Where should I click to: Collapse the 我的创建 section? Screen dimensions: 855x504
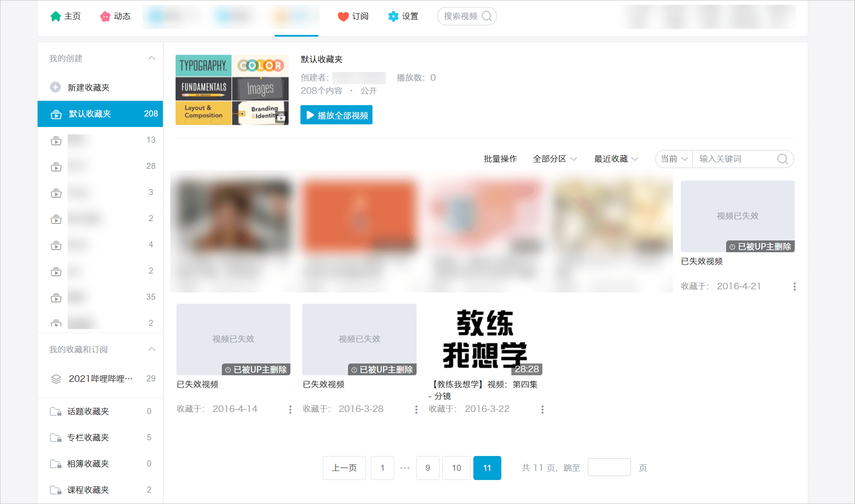152,58
